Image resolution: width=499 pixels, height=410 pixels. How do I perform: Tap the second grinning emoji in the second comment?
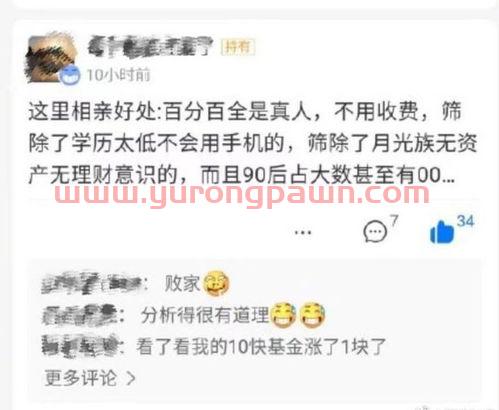(x=313, y=315)
